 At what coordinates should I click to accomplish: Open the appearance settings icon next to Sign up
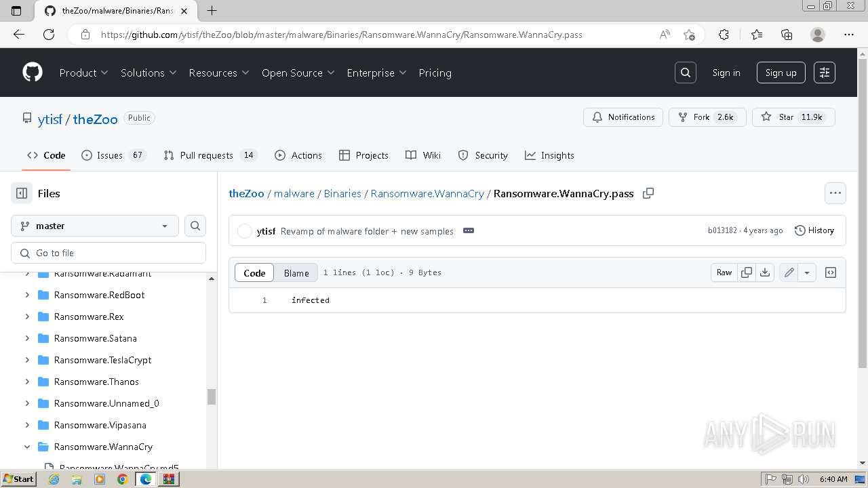[x=825, y=73]
